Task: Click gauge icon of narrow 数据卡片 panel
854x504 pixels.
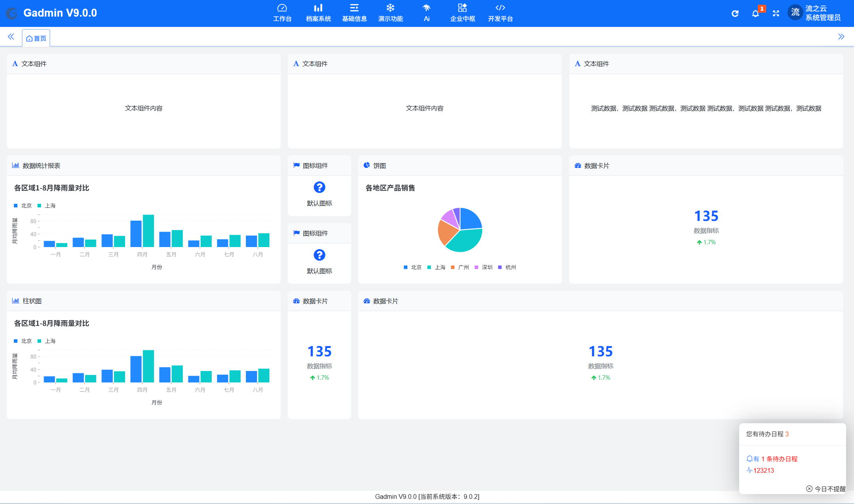Action: point(297,301)
